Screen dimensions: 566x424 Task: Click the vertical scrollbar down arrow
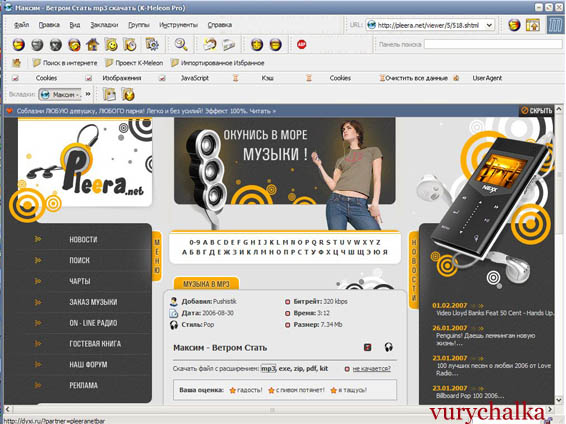pyautogui.click(x=559, y=400)
